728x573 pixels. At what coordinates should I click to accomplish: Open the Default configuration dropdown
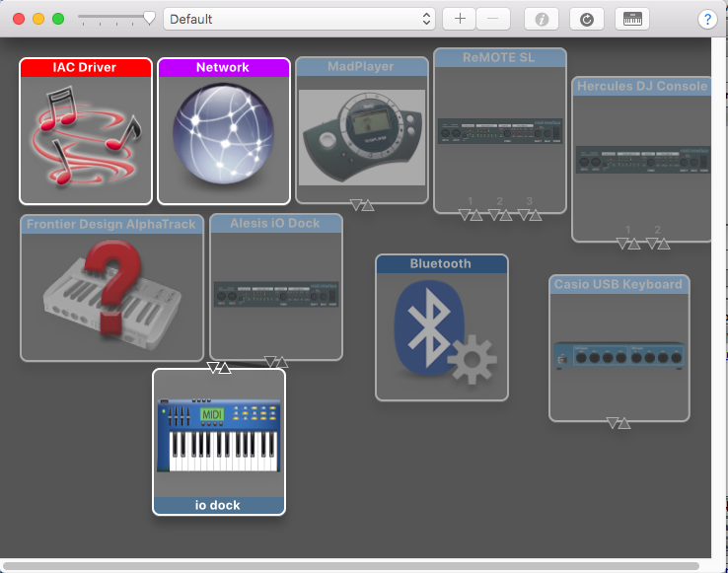click(299, 19)
